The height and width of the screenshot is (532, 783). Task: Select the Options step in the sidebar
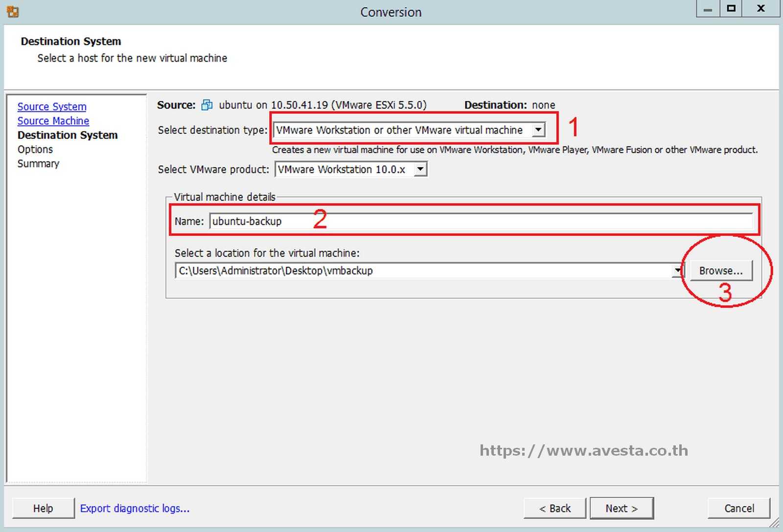pyautogui.click(x=35, y=149)
